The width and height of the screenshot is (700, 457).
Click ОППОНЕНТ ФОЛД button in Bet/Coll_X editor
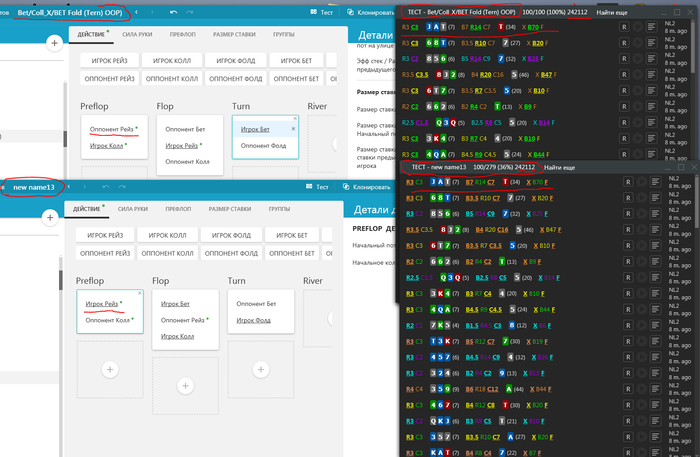point(236,79)
